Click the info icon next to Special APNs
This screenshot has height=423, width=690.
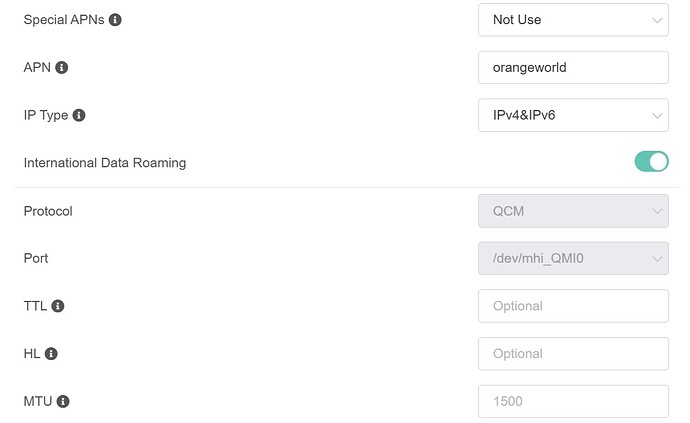coord(115,20)
